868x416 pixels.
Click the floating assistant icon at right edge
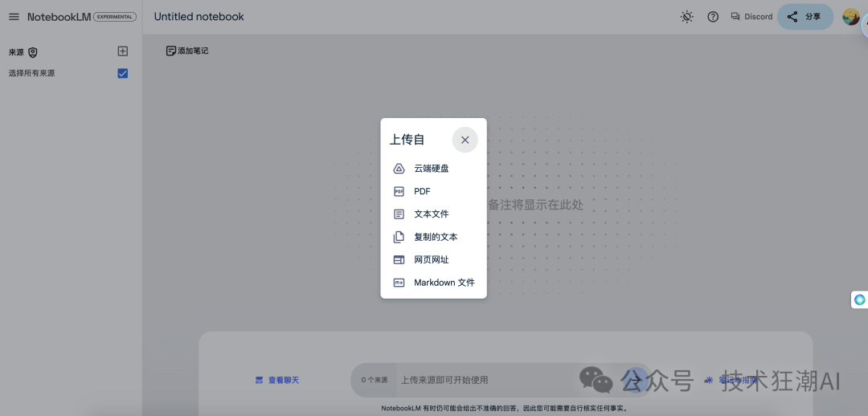(x=859, y=300)
